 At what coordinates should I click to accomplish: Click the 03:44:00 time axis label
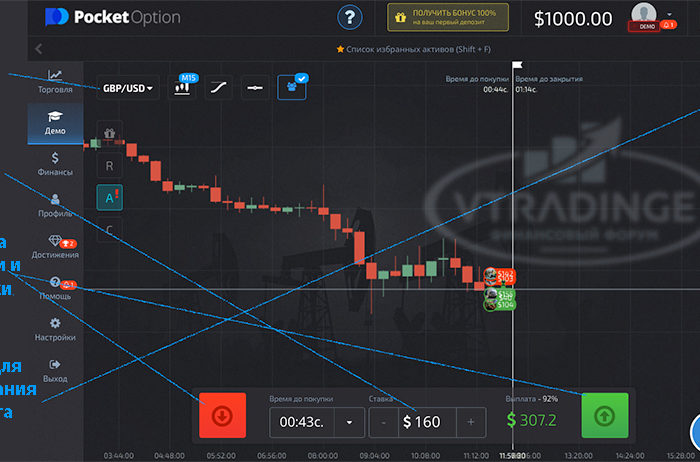tap(119, 456)
